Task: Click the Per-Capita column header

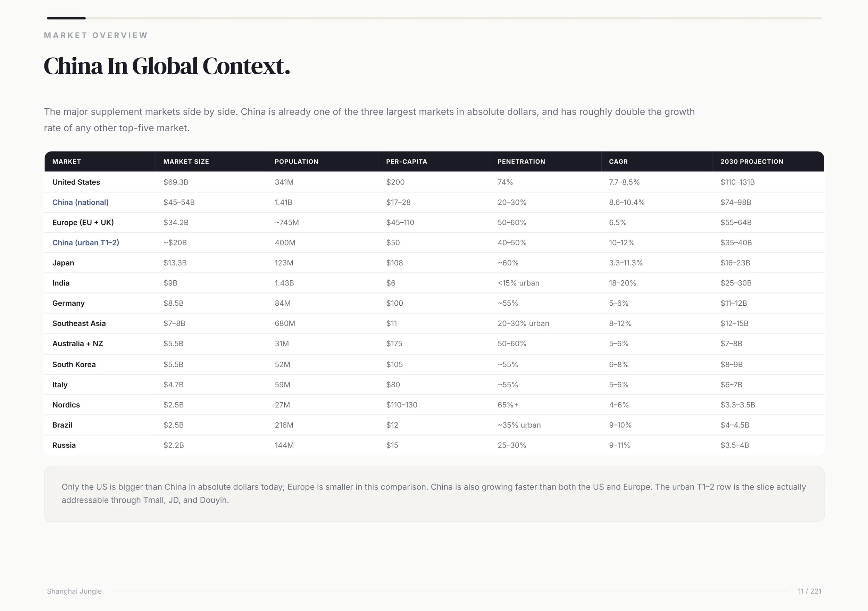Action: [x=407, y=162]
